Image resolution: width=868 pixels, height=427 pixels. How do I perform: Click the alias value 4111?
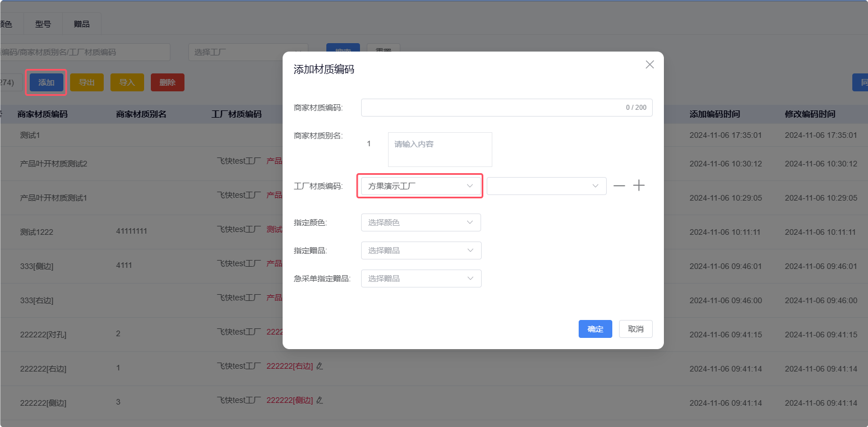pyautogui.click(x=124, y=265)
